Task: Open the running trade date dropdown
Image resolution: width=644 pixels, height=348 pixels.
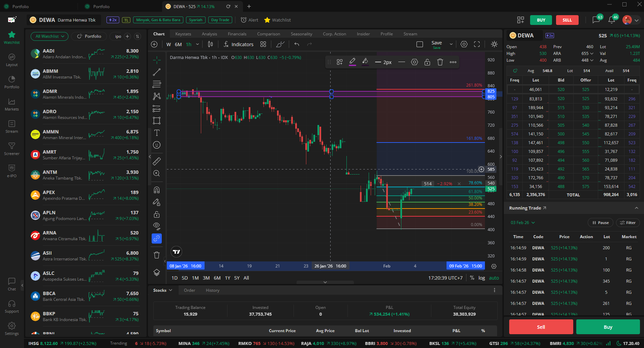Action: tap(523, 223)
